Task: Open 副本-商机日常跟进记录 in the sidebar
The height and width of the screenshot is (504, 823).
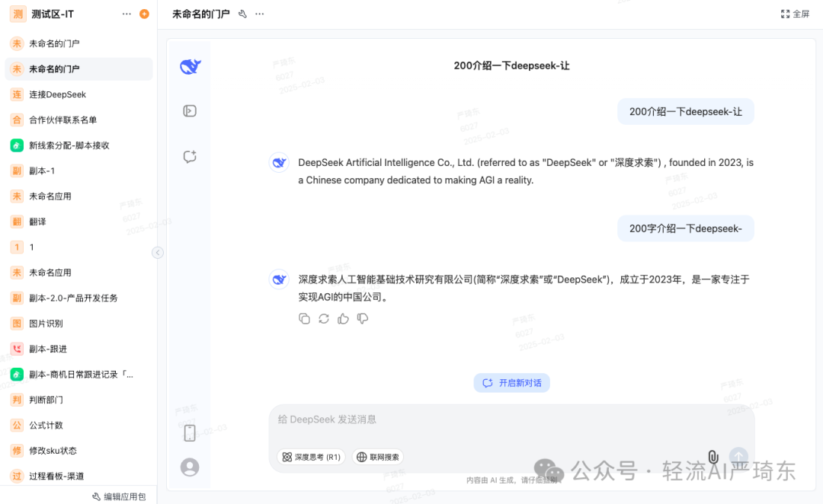Action: click(x=78, y=374)
